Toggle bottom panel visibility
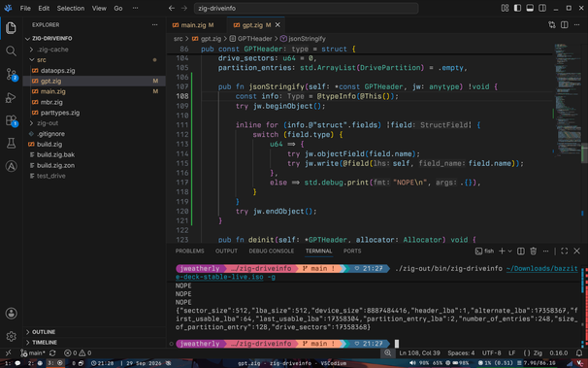588x368 pixels. tap(530, 8)
